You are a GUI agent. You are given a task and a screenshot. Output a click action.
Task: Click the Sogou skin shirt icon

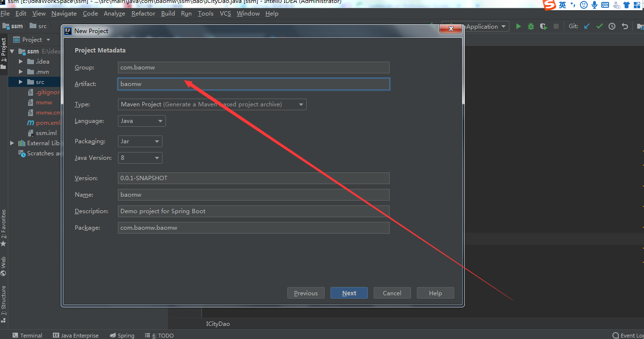click(x=627, y=5)
